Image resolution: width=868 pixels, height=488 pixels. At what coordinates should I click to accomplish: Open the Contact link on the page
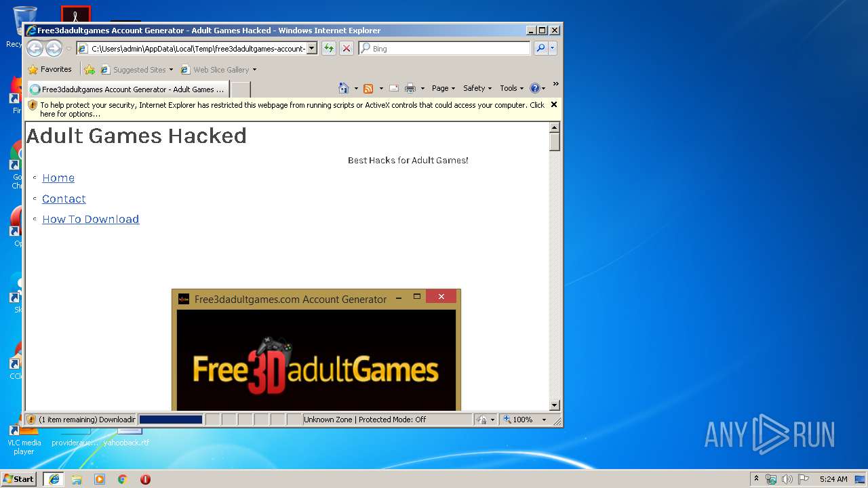point(64,199)
